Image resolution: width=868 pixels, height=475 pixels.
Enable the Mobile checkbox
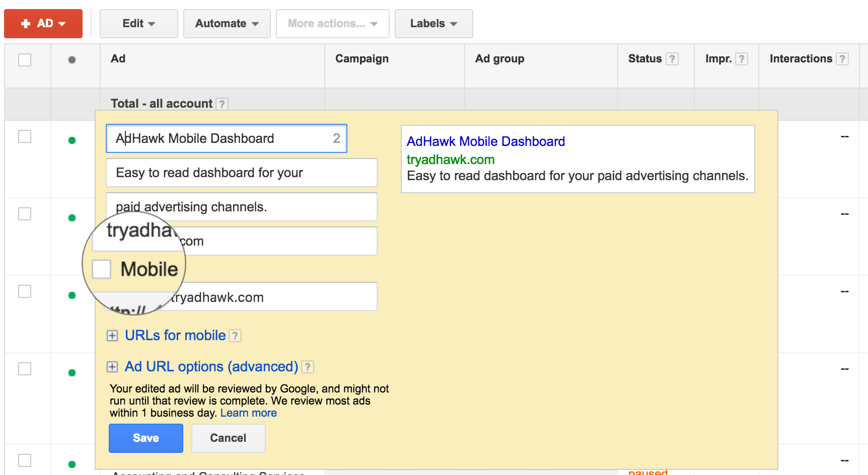(x=101, y=269)
